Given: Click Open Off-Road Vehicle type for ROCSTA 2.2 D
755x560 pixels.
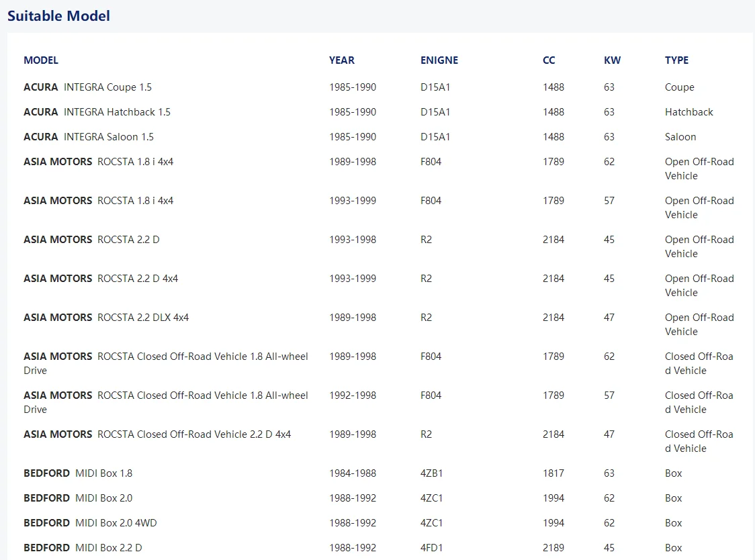Looking at the screenshot, I should coord(699,246).
